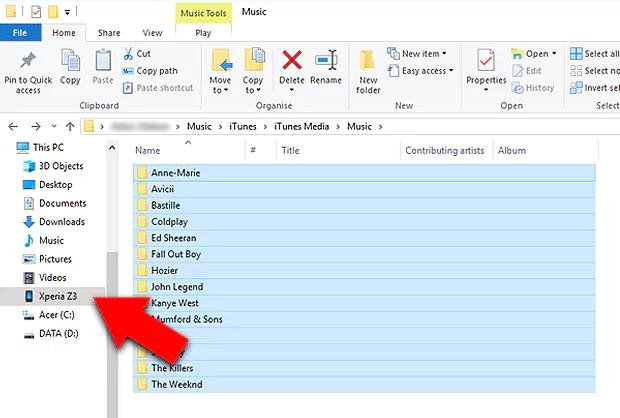Open the File menu
This screenshot has width=620, height=418.
tap(20, 33)
